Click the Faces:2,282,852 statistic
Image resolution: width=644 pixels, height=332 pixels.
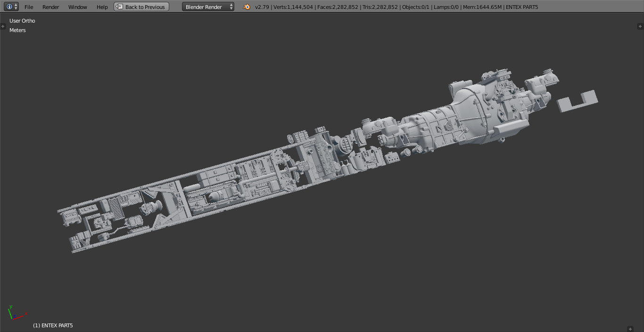(x=338, y=7)
